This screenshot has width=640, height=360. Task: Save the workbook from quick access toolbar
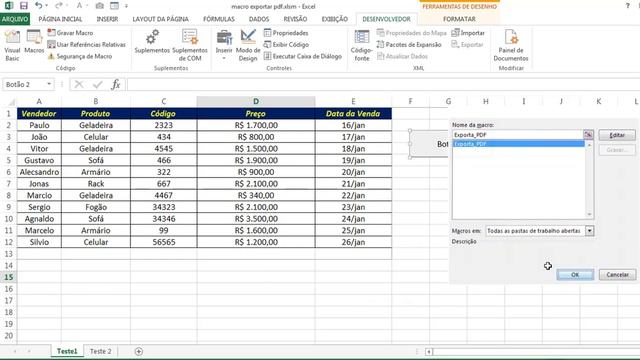click(24, 6)
